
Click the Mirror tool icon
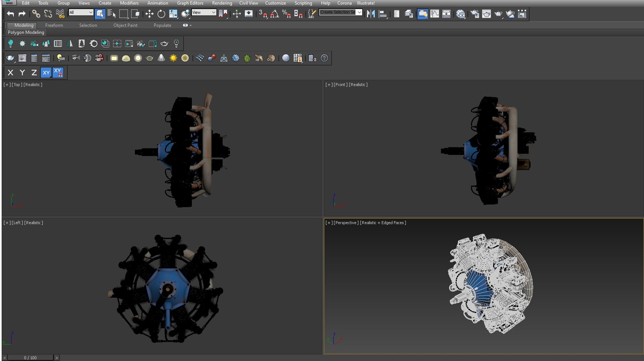(371, 14)
